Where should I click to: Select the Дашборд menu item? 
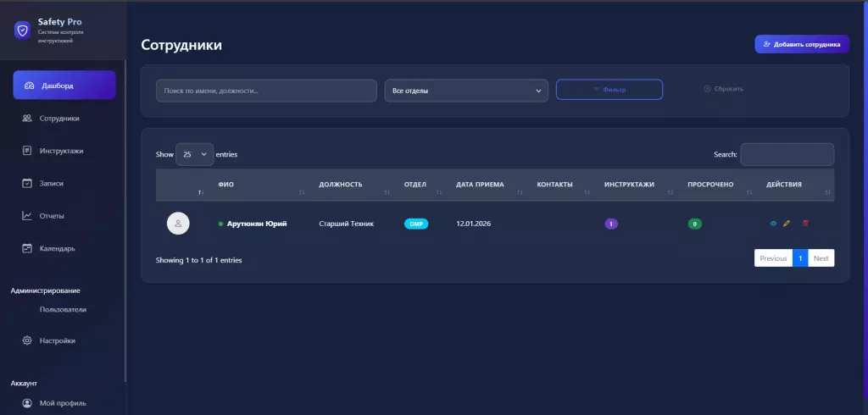[64, 86]
